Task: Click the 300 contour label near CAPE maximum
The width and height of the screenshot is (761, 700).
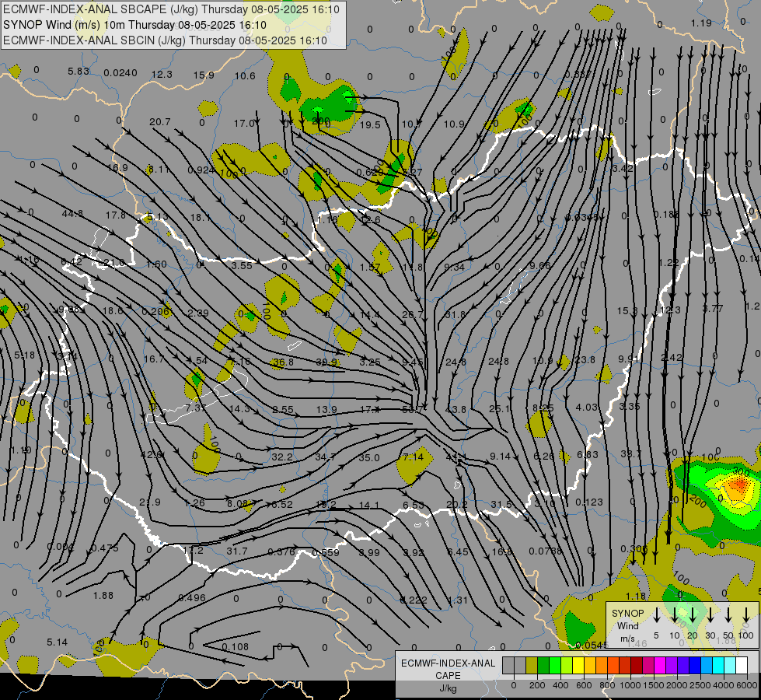Action: pos(741,471)
